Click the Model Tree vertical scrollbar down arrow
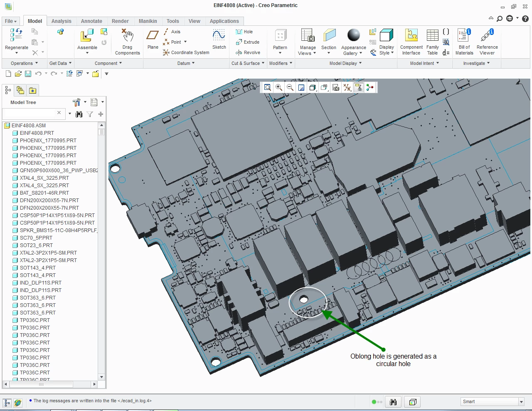 click(x=101, y=377)
